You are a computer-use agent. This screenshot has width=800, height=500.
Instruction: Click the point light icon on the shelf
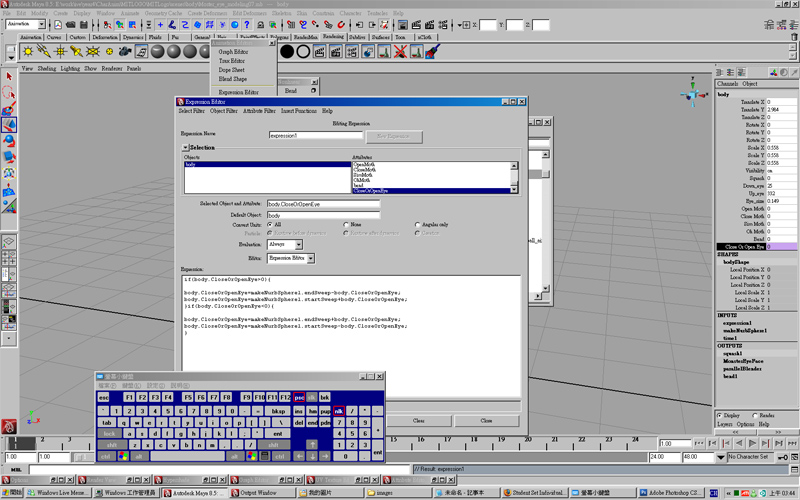[x=61, y=52]
